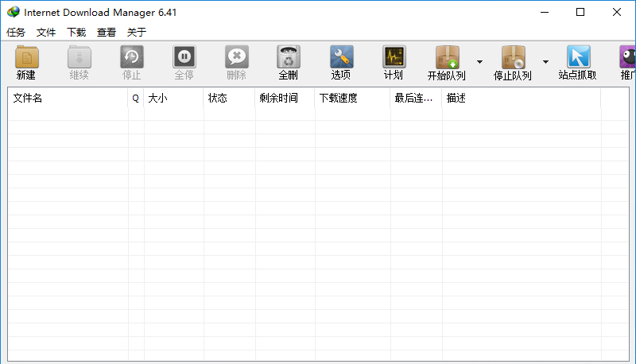
Task: Click the IDM logo in the title bar
Action: point(14,12)
